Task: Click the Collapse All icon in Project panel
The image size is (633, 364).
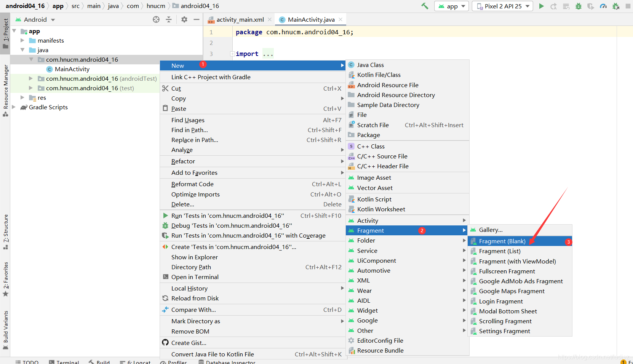Action: pyautogui.click(x=169, y=19)
